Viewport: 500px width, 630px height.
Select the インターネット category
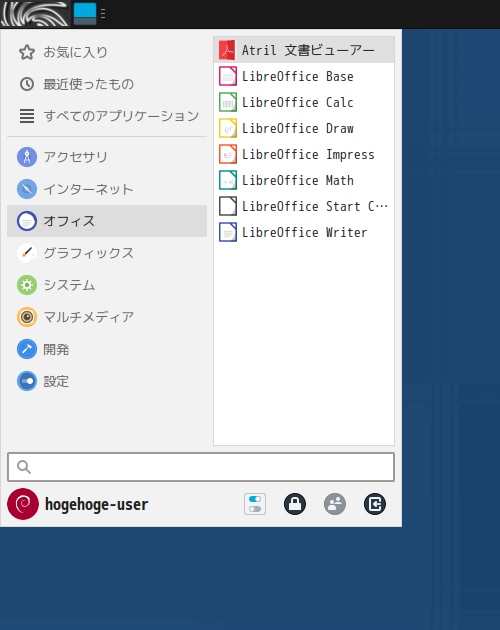point(107,189)
